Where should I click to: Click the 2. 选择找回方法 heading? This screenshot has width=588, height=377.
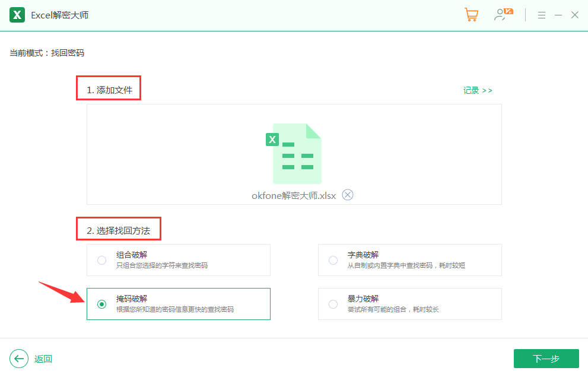point(119,231)
